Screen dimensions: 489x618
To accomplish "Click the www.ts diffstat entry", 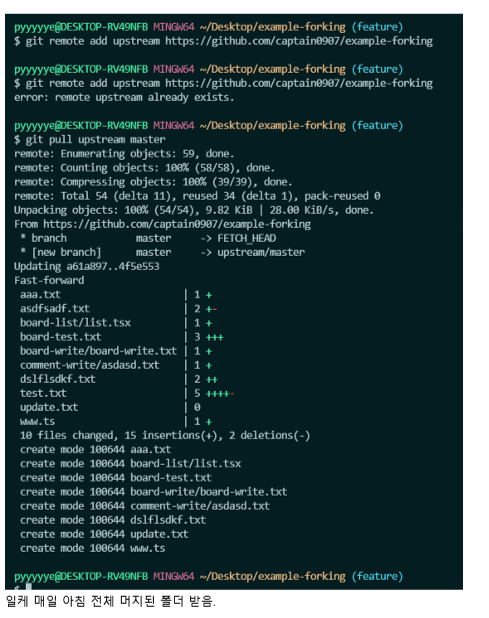I will coord(37,422).
